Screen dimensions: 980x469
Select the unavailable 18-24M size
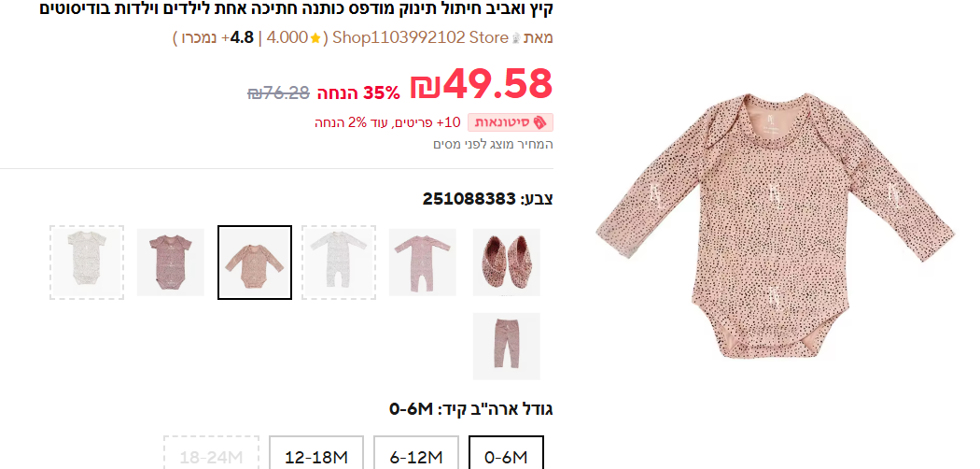click(x=211, y=455)
